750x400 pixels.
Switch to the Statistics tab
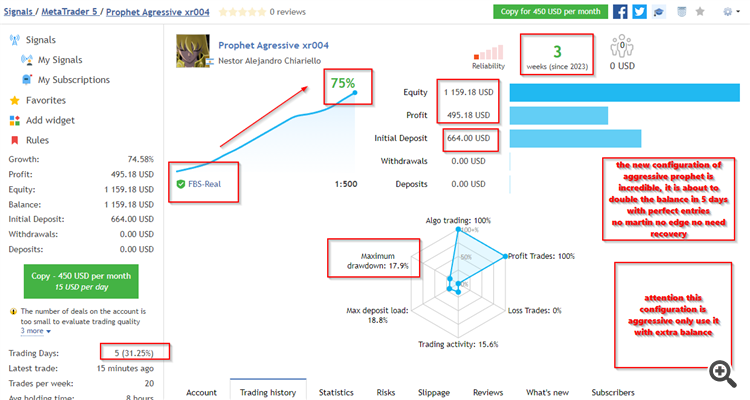pos(336,392)
